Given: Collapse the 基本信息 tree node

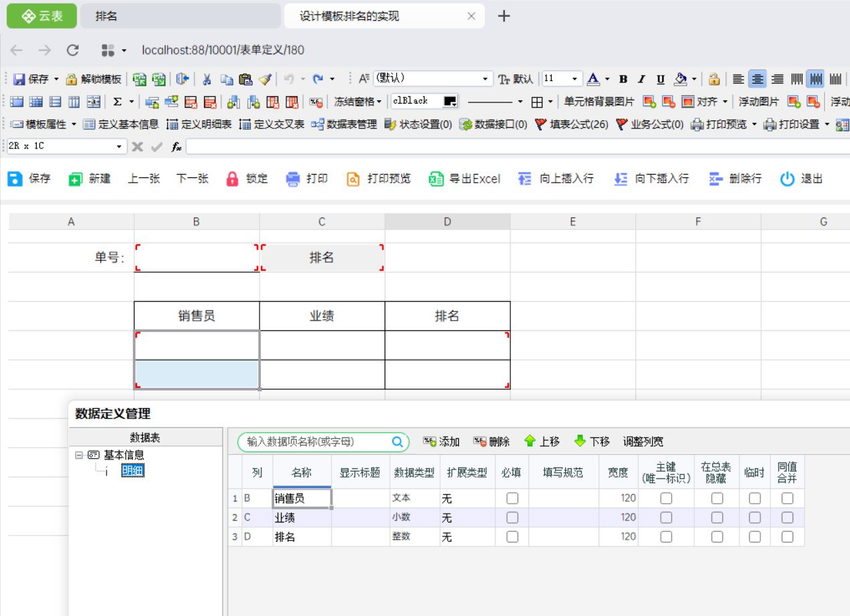Looking at the screenshot, I should coord(79,455).
